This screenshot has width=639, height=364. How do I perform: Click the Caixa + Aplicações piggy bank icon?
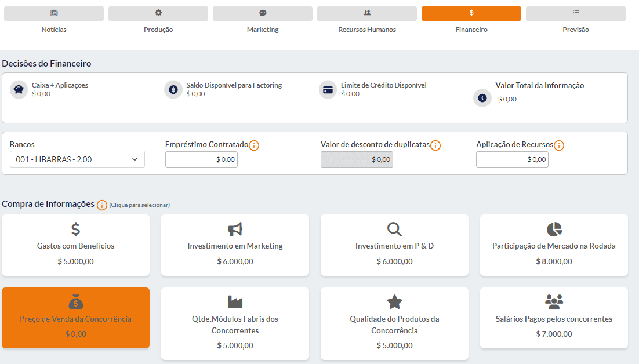pos(19,90)
